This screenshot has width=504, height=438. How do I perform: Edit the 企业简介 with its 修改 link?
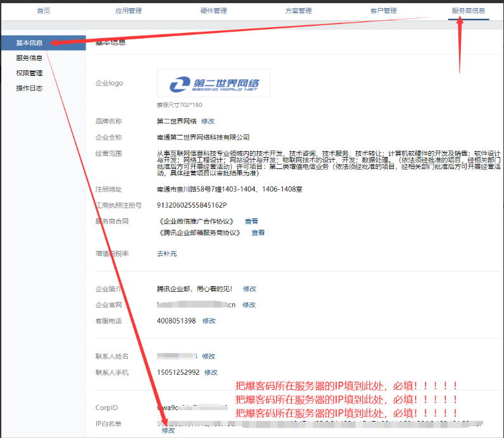249,289
